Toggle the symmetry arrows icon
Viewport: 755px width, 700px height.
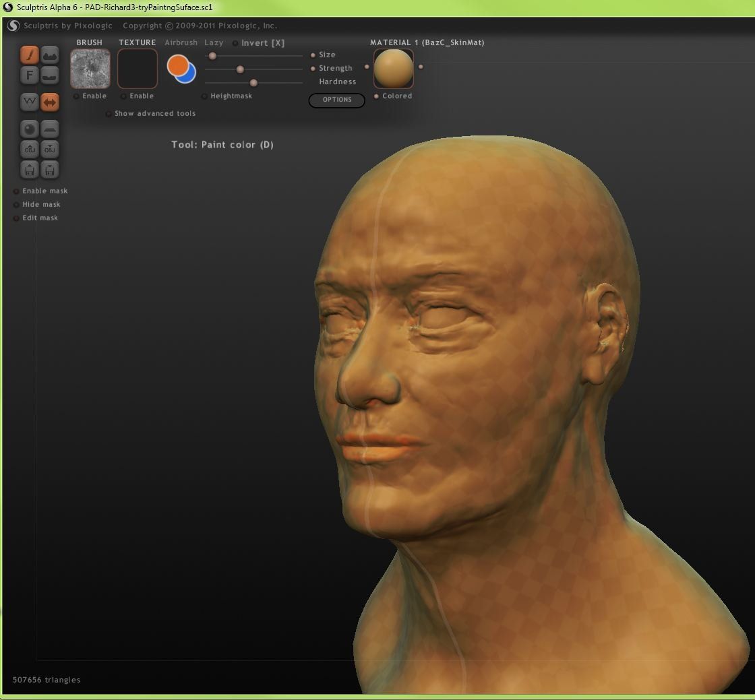coord(50,102)
